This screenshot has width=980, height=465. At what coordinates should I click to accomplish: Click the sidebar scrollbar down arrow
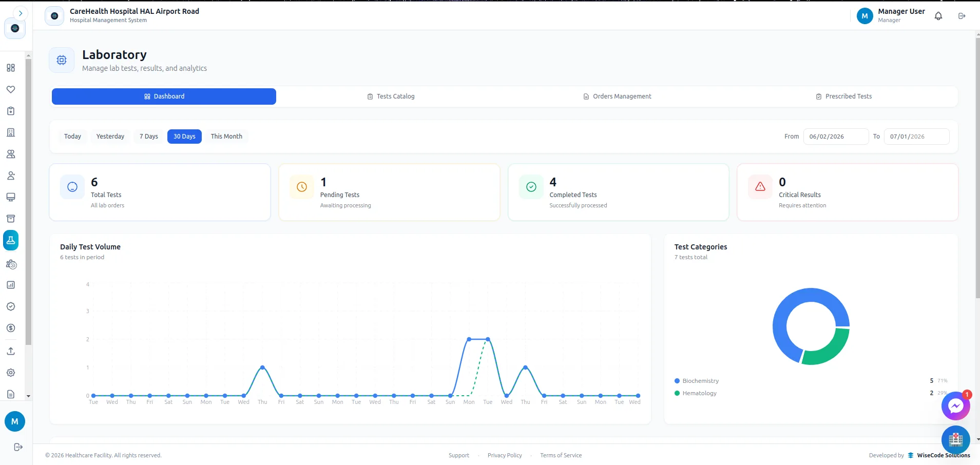coord(28,396)
